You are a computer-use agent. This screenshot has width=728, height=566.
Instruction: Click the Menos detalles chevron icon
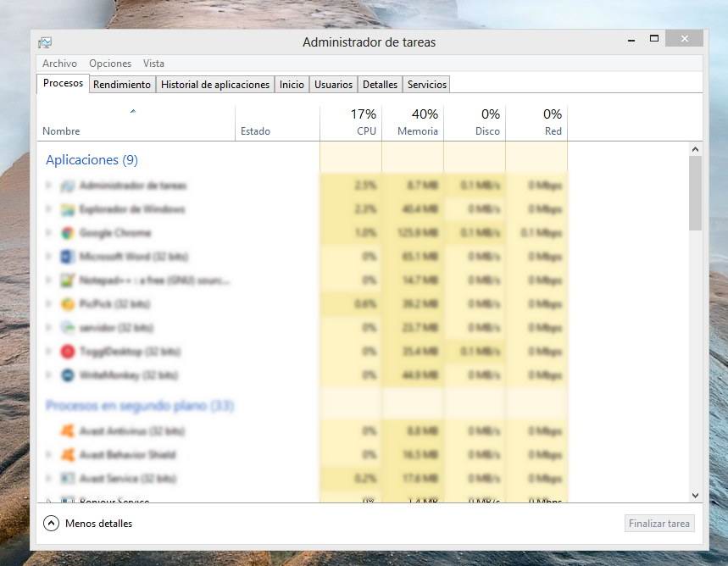tap(51, 524)
